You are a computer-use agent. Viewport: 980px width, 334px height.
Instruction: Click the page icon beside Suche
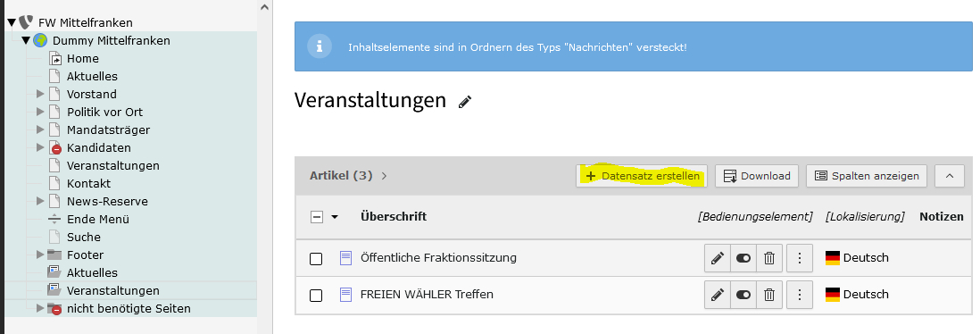(x=55, y=237)
